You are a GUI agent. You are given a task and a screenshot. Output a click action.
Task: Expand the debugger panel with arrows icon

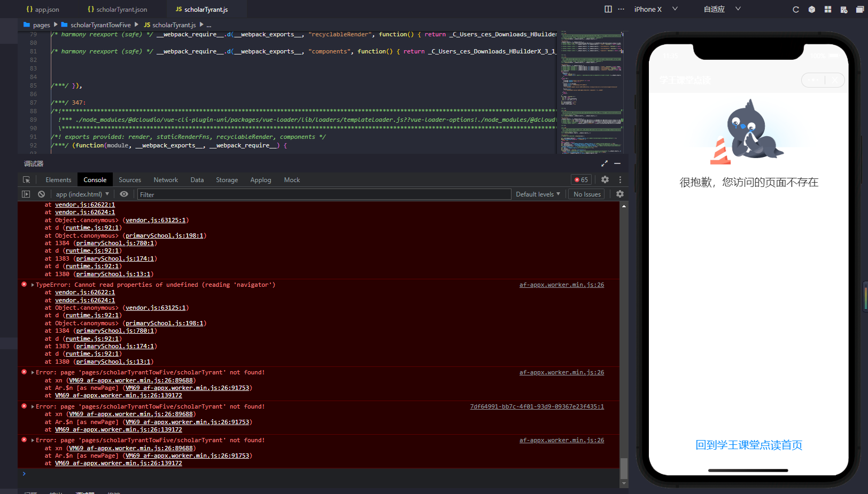point(604,163)
